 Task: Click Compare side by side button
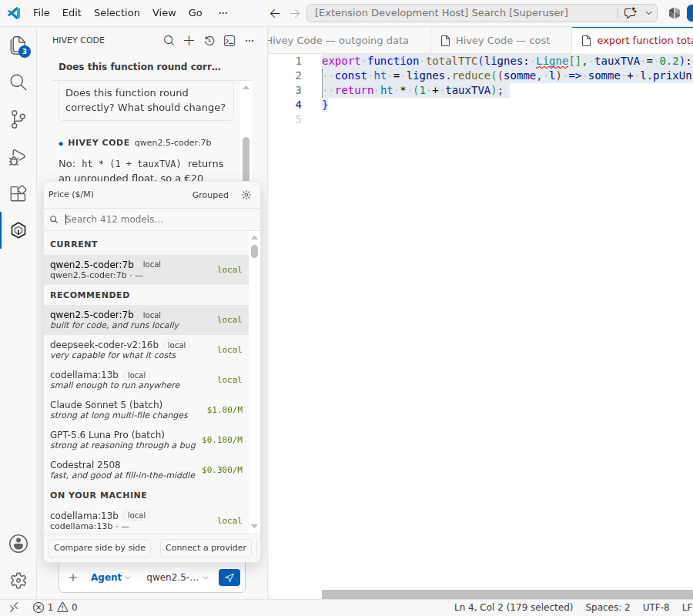click(99, 548)
